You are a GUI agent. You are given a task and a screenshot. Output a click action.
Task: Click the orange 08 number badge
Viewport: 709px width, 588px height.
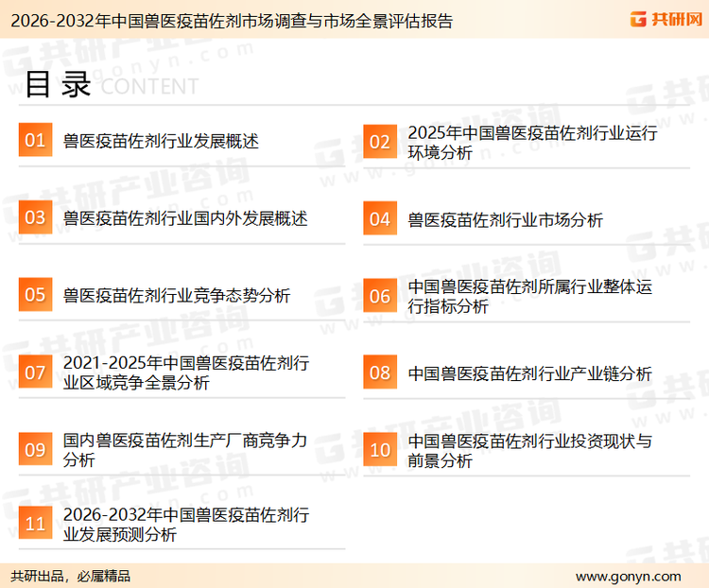380,372
